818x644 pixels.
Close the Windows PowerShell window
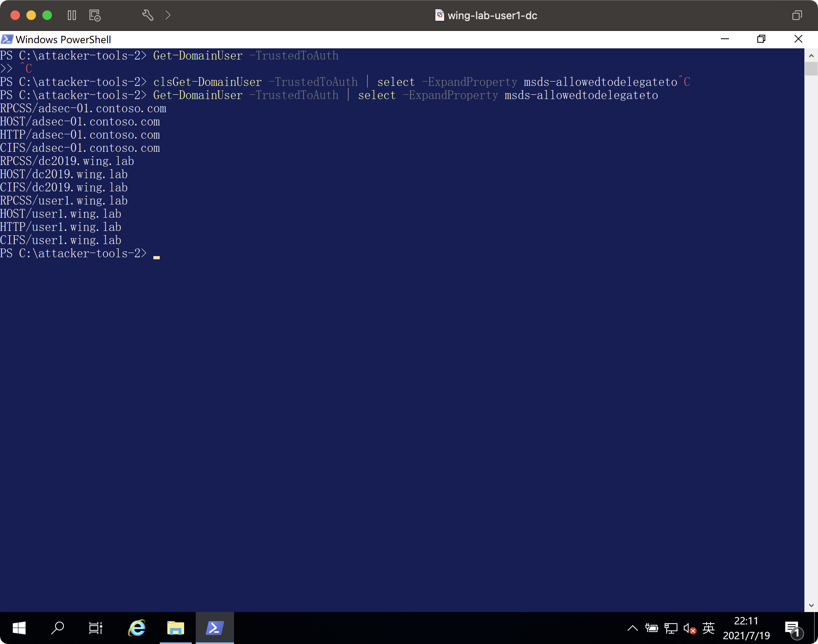[x=798, y=39]
